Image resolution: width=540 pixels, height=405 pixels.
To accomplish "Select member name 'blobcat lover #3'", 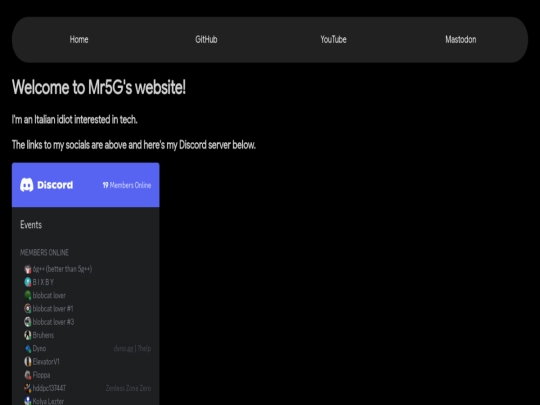I will (x=53, y=322).
